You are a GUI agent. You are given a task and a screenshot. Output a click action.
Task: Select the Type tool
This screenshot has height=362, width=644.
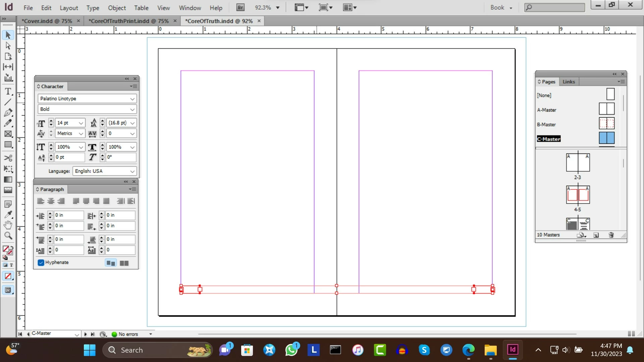[x=8, y=92]
